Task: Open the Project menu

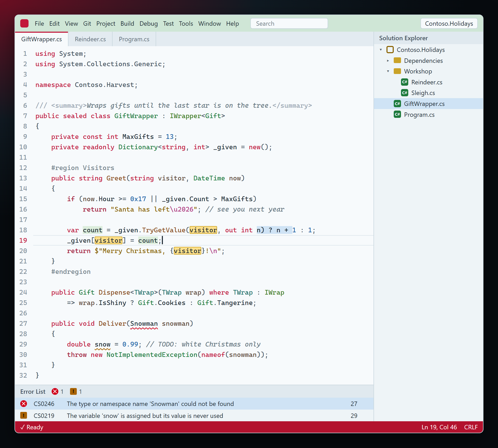Action: click(106, 24)
